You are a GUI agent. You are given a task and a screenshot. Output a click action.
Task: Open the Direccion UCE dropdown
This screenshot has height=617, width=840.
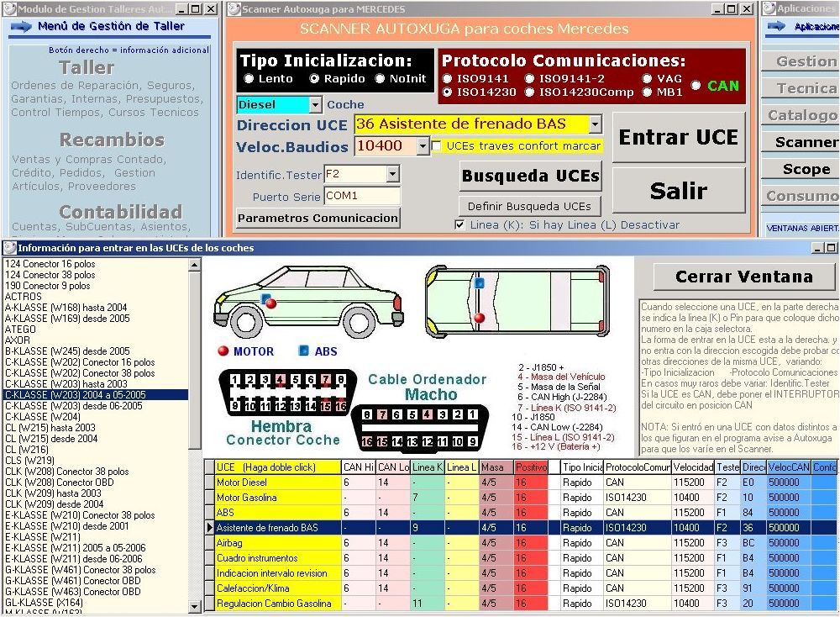click(596, 124)
